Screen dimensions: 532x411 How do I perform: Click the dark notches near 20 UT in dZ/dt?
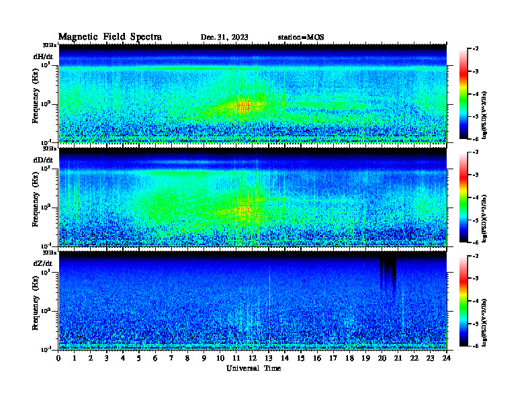point(388,273)
